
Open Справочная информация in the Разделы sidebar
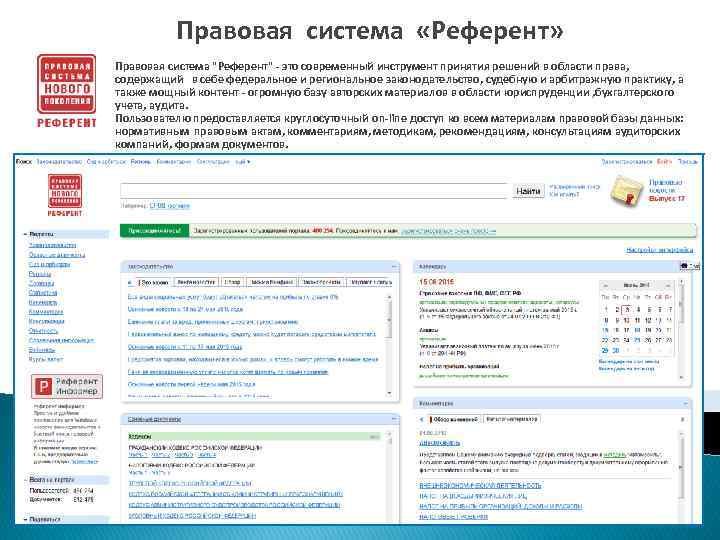click(61, 340)
